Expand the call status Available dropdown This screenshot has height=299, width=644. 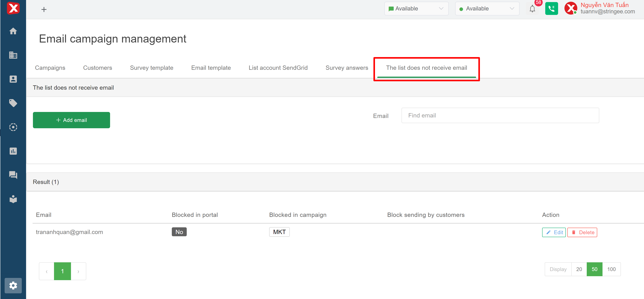(x=487, y=9)
